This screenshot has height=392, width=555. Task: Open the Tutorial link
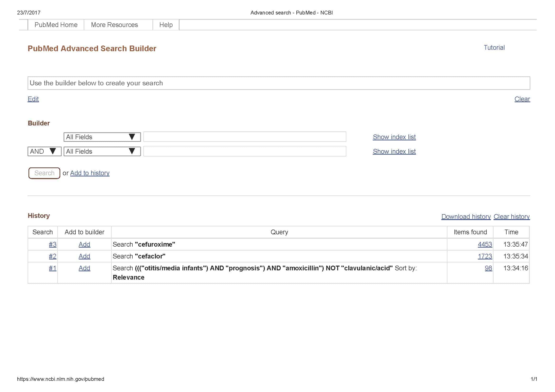[x=494, y=48]
